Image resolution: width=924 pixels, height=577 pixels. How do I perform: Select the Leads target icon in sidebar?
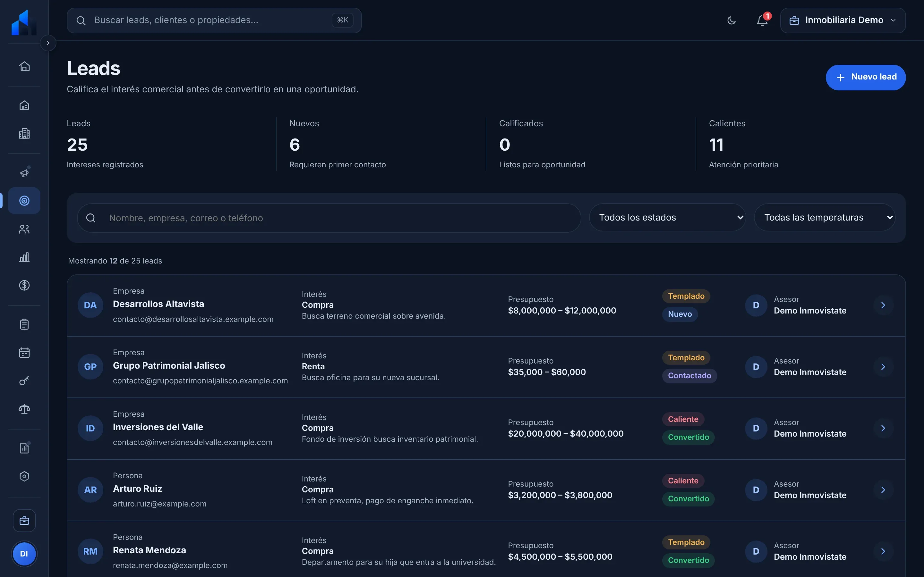click(x=24, y=201)
